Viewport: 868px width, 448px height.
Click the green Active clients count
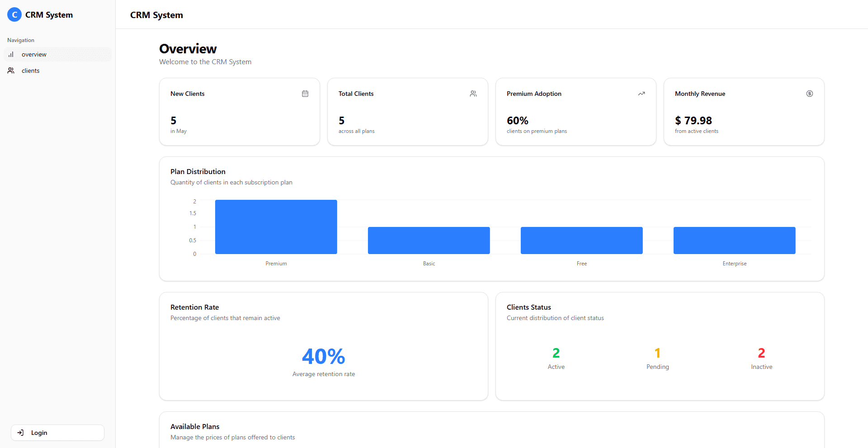pos(556,353)
